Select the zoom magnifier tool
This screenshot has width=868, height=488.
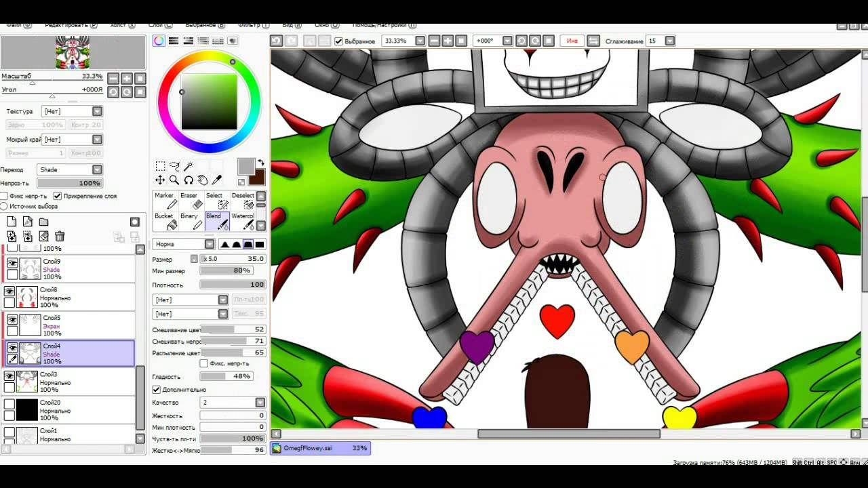pos(174,180)
